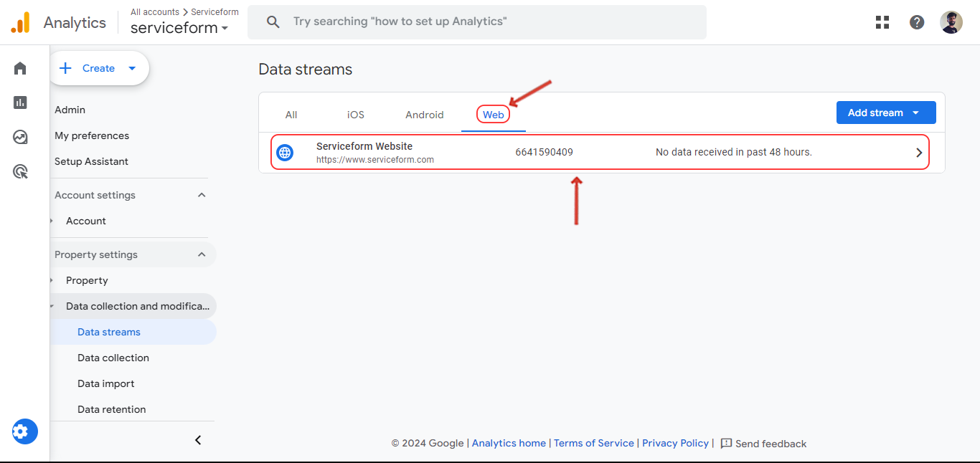
Task: Open Setup Assistant
Action: [92, 161]
